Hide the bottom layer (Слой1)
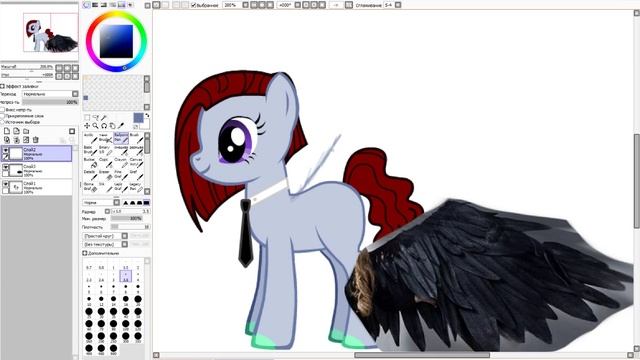Viewport: 640px width, 360px height. 5,184
